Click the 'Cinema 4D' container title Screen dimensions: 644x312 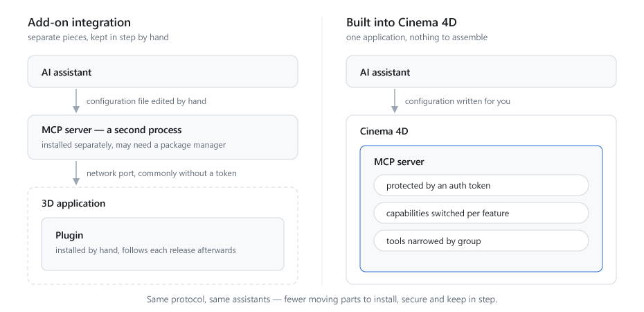coord(384,132)
